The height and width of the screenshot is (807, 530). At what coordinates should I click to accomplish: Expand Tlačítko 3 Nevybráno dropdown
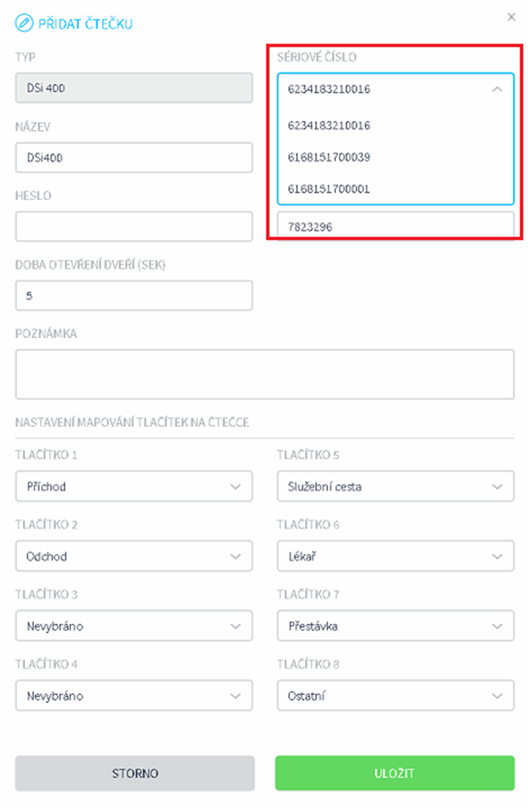[x=134, y=626]
